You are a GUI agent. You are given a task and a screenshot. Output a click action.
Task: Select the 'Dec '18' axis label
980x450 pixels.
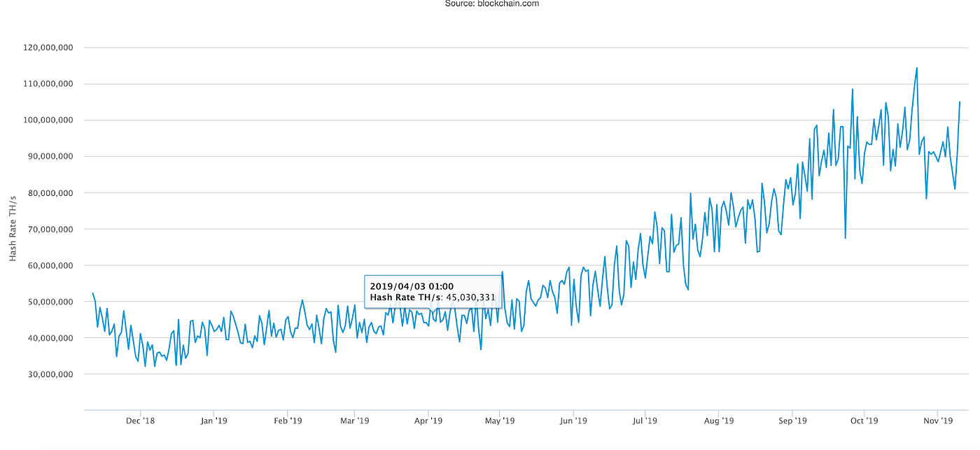(140, 421)
